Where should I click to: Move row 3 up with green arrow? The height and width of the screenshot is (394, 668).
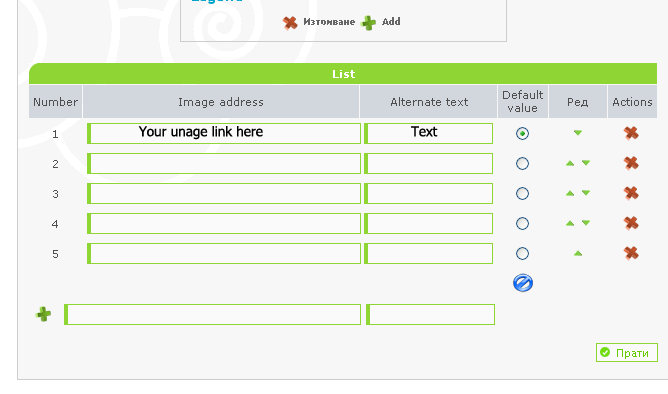tap(570, 193)
